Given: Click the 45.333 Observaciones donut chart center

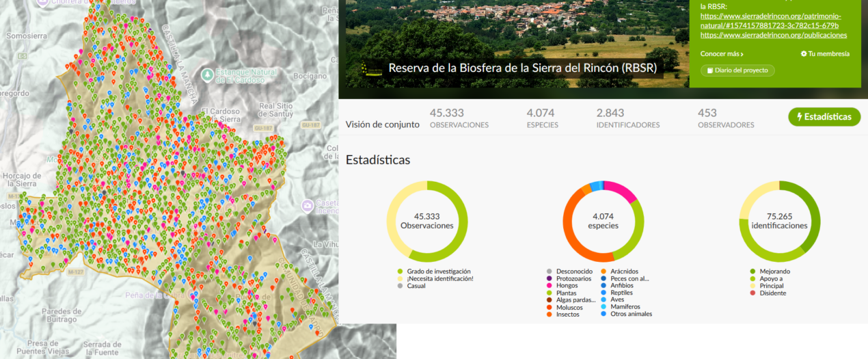Looking at the screenshot, I should coord(427,221).
